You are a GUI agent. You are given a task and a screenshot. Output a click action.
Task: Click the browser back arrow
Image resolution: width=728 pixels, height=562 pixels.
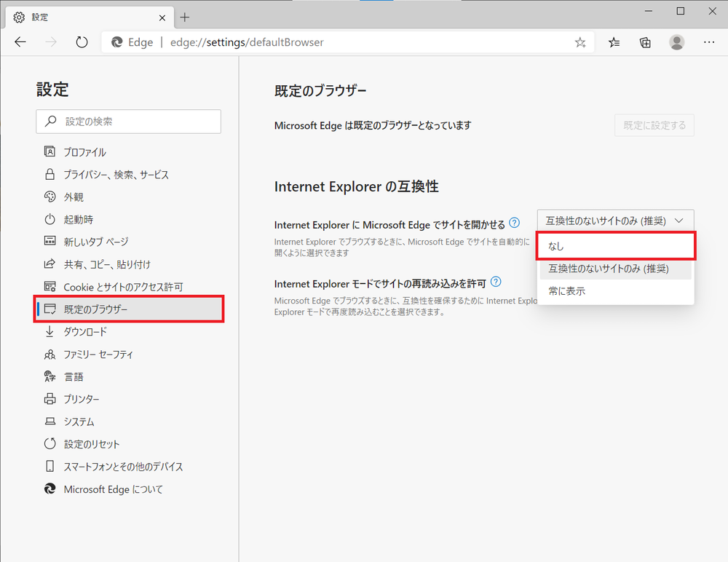[x=20, y=42]
